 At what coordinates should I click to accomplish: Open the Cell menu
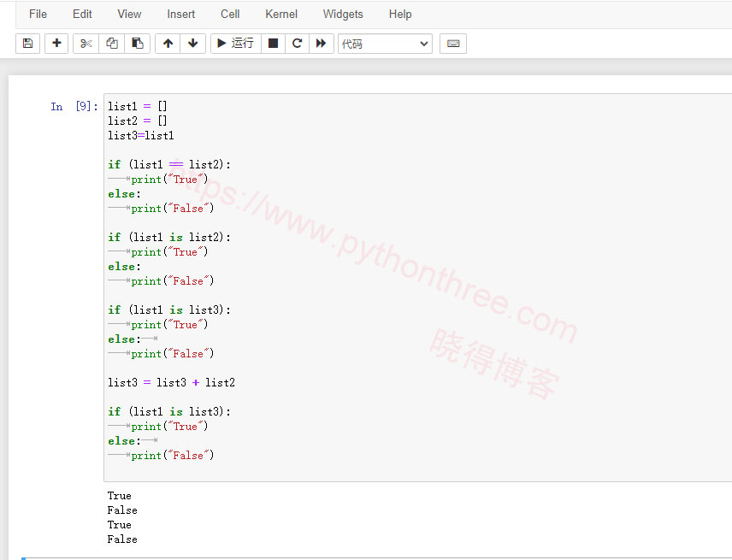(x=230, y=14)
